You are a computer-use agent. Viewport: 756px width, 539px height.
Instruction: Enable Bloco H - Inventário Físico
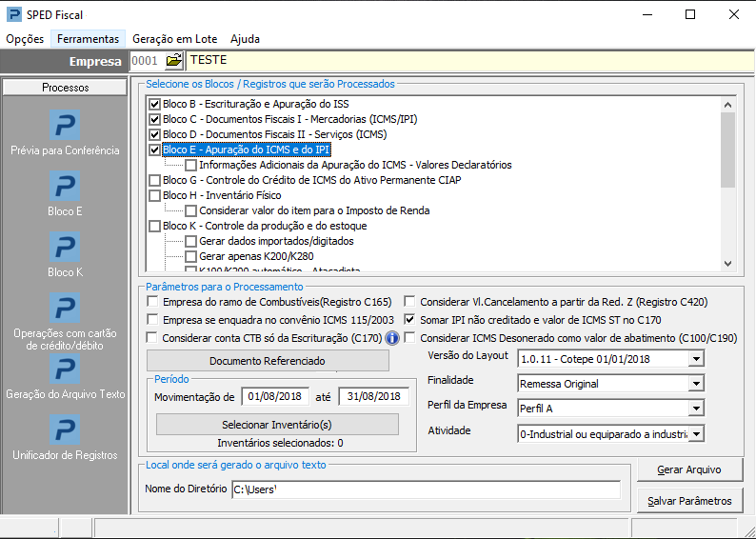155,196
